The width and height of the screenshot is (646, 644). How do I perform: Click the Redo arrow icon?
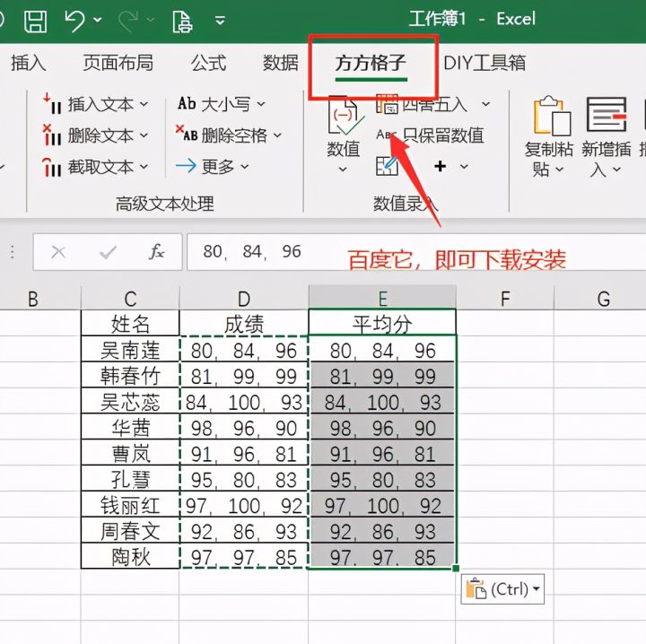pos(128,21)
